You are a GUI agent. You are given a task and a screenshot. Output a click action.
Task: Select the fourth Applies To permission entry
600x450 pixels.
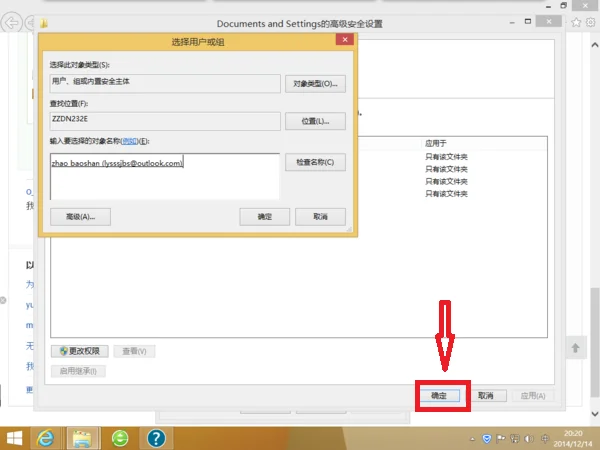[446, 194]
